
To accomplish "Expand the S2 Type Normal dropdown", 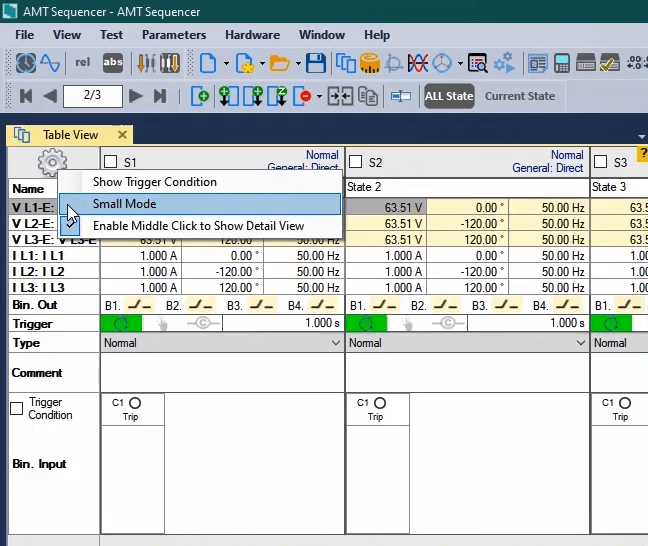I will pos(581,343).
